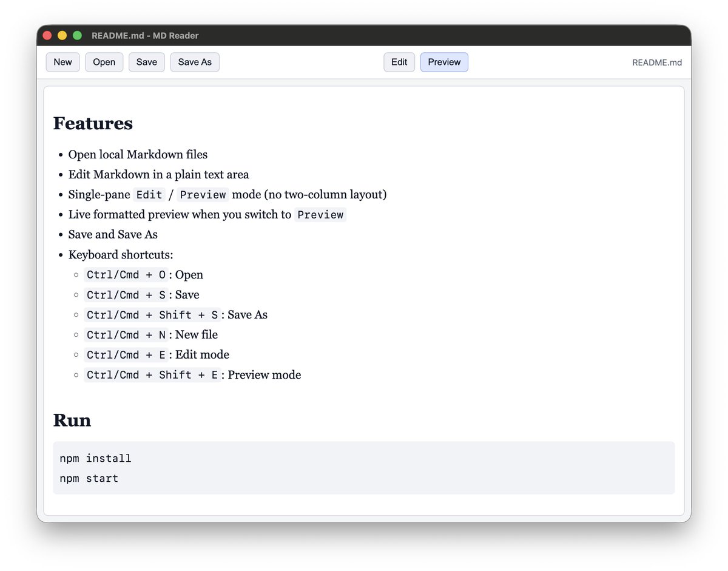Click the Run heading
Image resolution: width=728 pixels, height=571 pixels.
point(72,420)
